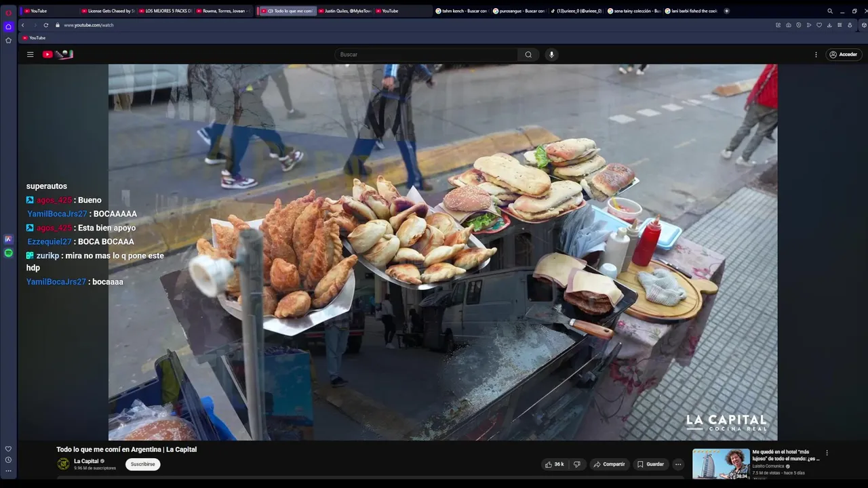
Task: Click the address bar share page icon
Action: point(778,25)
